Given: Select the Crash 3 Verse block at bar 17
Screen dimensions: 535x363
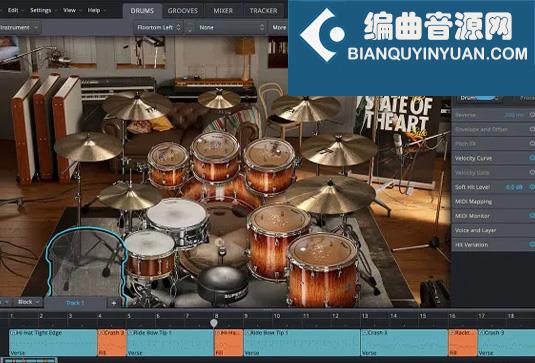Looking at the screenshot, I should click(506, 342).
